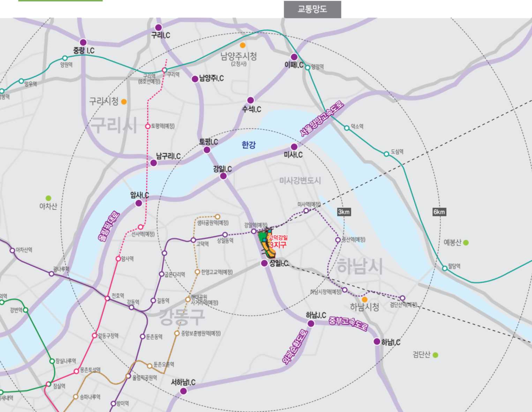Viewport: 532px width, 412px height.
Task: Select the 샘터공원역(예정) station circle
Action: coord(217,217)
